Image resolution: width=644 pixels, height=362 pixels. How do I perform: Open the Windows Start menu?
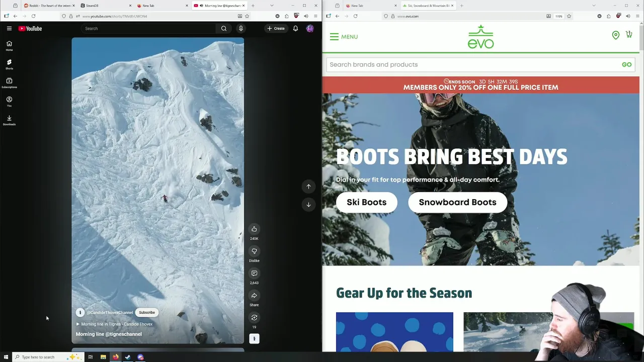(6, 357)
